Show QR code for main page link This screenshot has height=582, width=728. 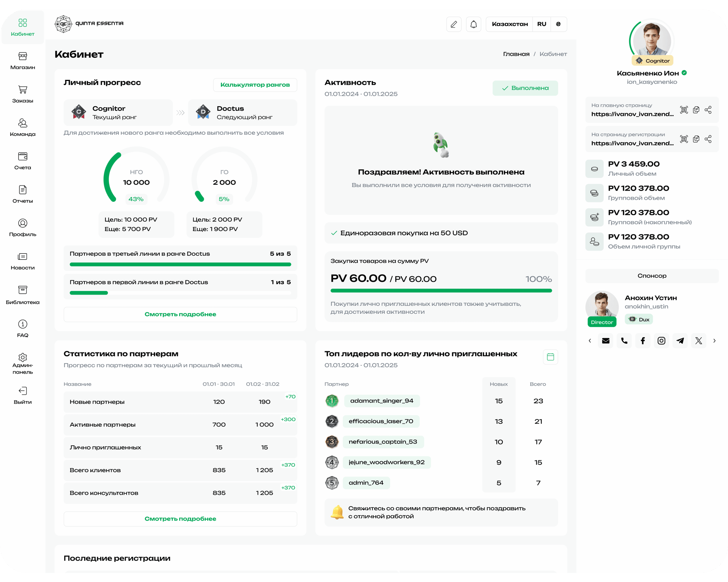click(x=683, y=110)
